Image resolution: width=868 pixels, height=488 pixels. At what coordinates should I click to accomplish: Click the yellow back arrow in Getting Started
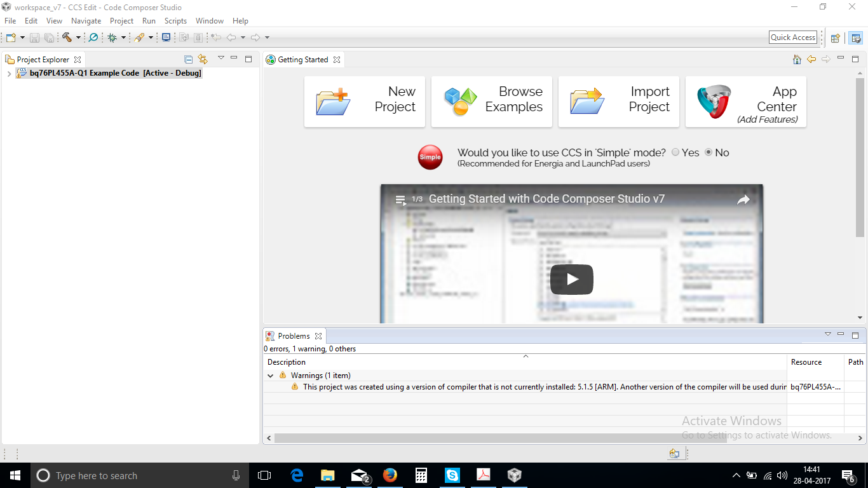[x=811, y=59]
